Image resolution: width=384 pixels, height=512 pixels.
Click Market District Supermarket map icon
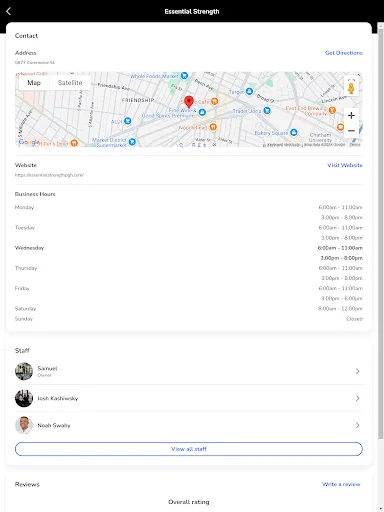[132, 142]
